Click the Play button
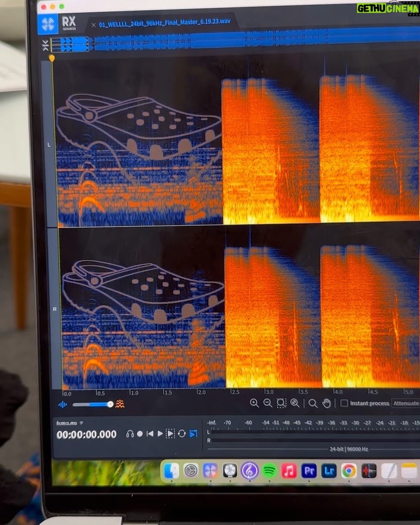 (x=160, y=434)
